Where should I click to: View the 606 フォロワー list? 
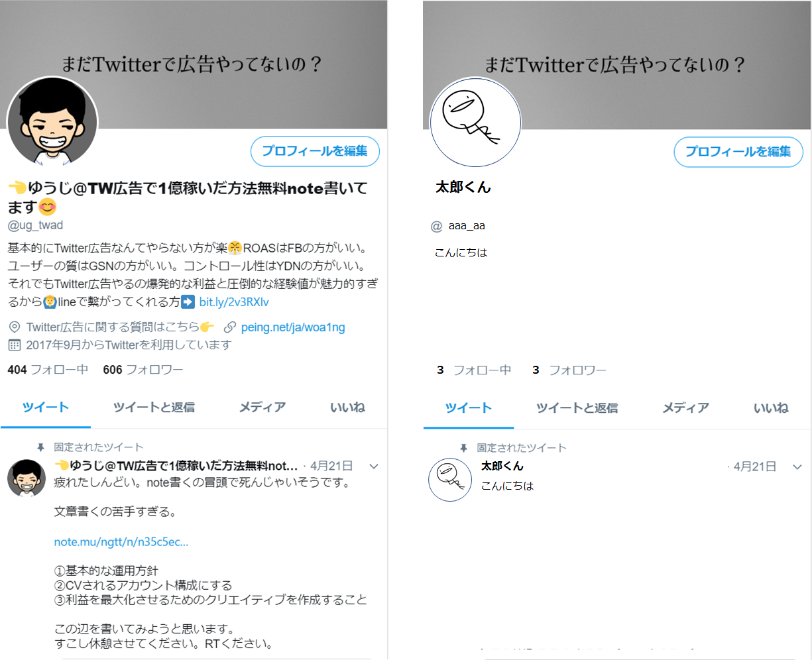tap(143, 370)
